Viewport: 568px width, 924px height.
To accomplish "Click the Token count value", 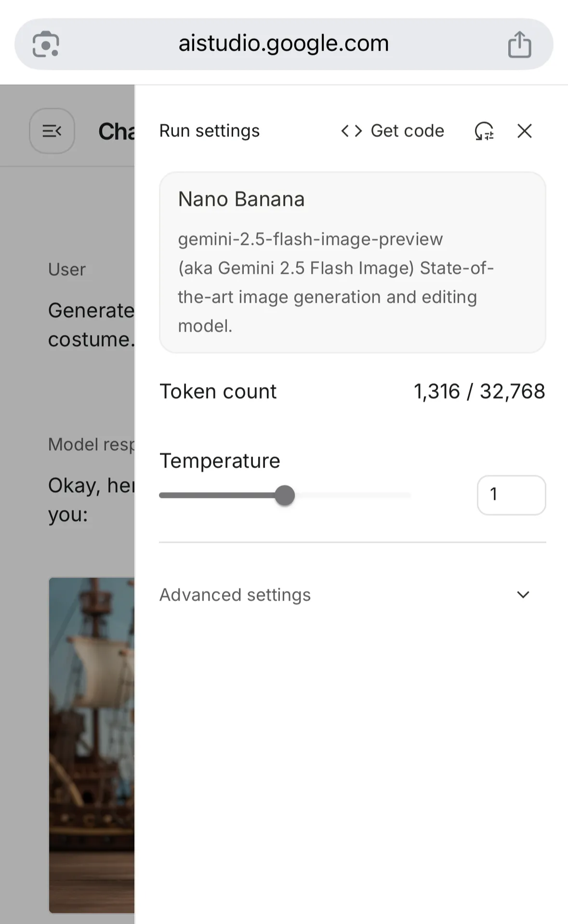I will [479, 391].
